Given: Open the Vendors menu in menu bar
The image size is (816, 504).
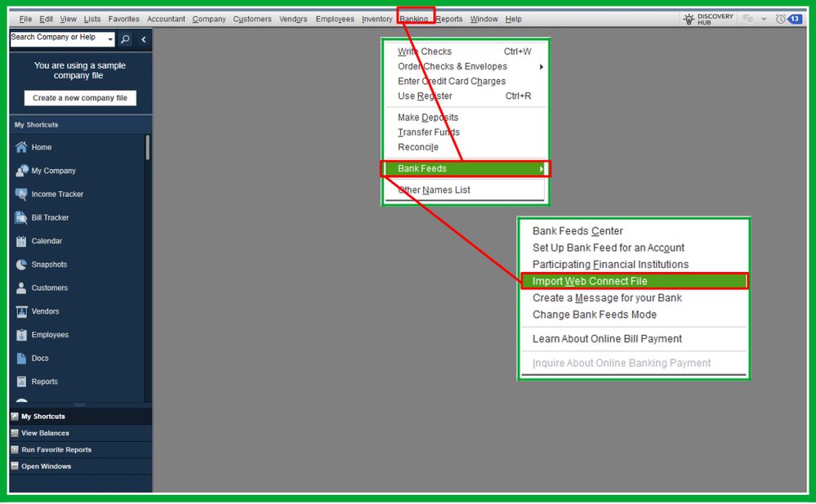Looking at the screenshot, I should (x=293, y=20).
